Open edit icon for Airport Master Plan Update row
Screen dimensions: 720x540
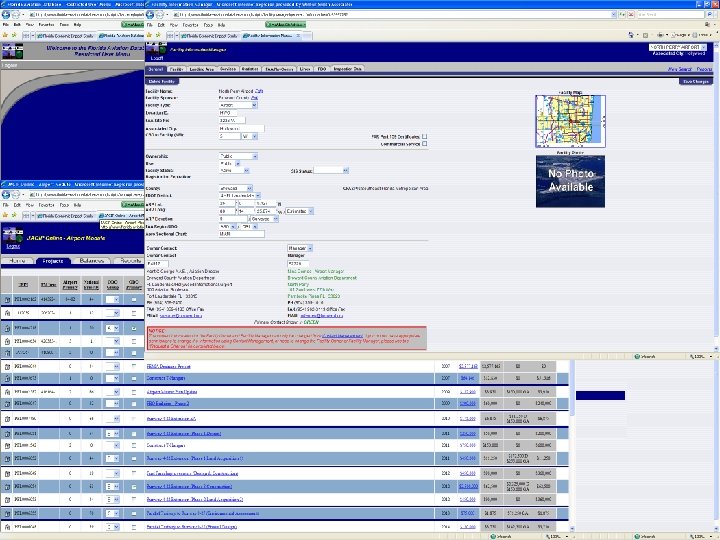coord(7,392)
